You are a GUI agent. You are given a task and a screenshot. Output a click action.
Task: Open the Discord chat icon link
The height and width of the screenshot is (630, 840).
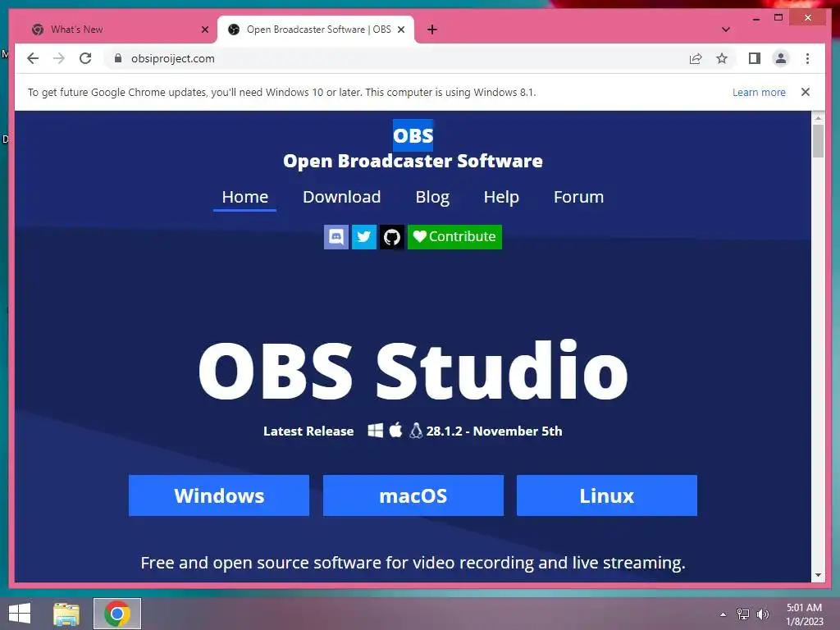[x=336, y=237]
